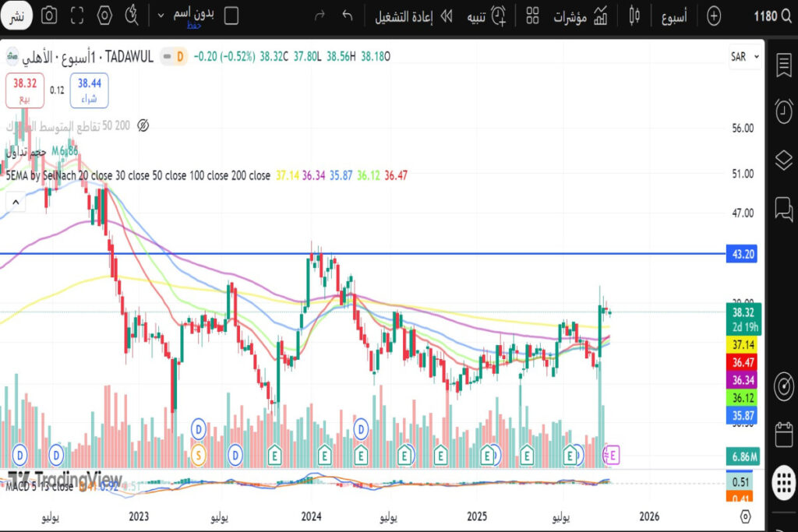
Task: Open the أسبوع timeframe interval selector
Action: [x=673, y=16]
